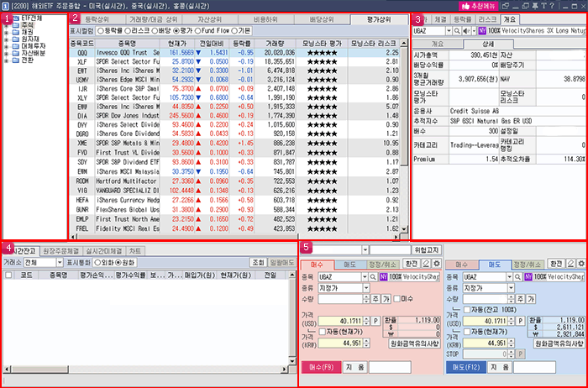Click the cascade windows icon in the title bar
Screen dimensions: 588x388
pos(526,6)
